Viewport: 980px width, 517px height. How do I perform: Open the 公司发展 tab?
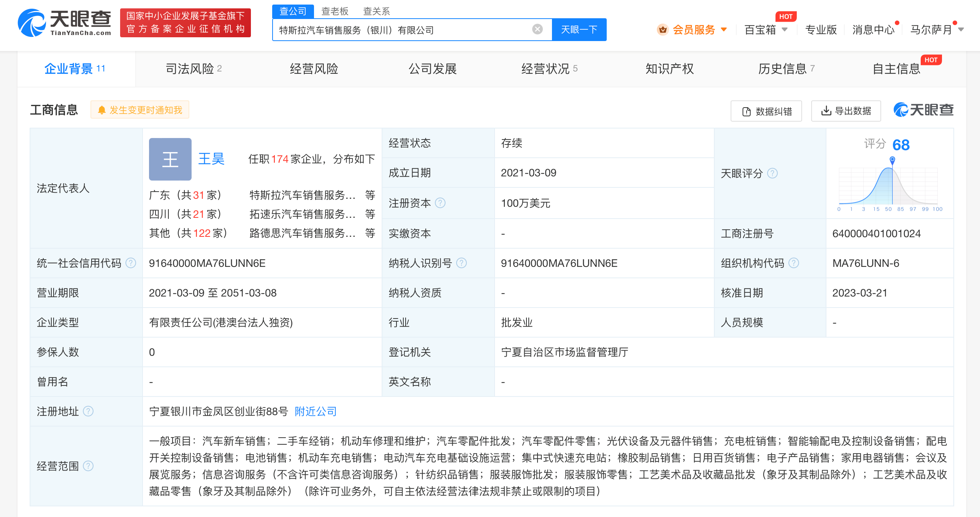433,69
